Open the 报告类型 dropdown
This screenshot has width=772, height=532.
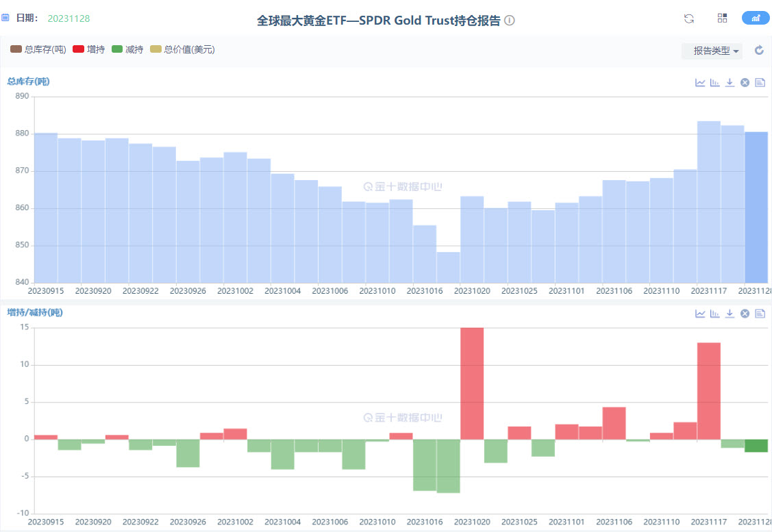click(712, 51)
